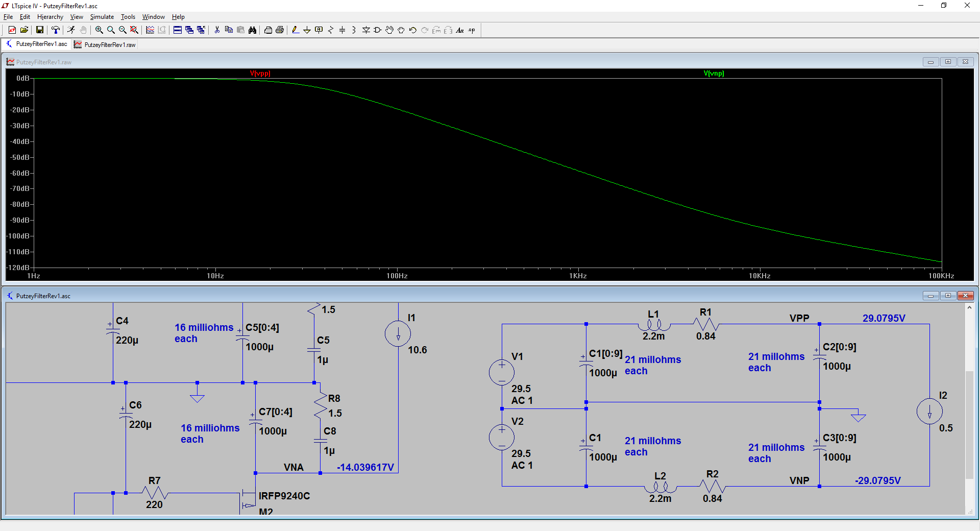Click current source I2 symbol

pos(929,411)
